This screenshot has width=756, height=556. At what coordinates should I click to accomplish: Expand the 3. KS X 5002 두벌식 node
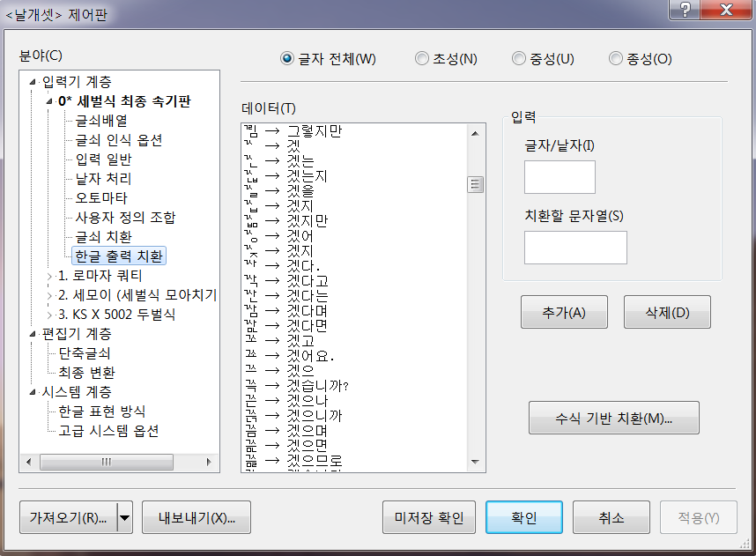tap(49, 315)
